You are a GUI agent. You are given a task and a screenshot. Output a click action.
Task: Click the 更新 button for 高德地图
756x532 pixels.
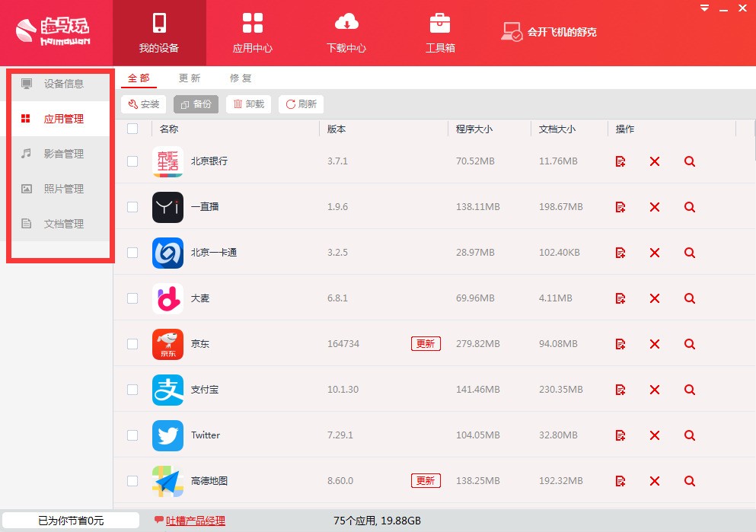[x=426, y=480]
